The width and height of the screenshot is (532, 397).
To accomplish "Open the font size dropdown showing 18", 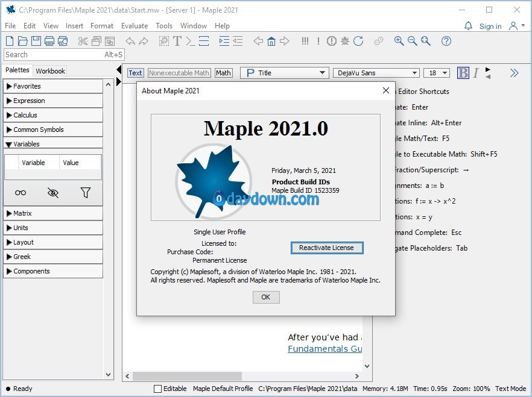I will point(437,73).
